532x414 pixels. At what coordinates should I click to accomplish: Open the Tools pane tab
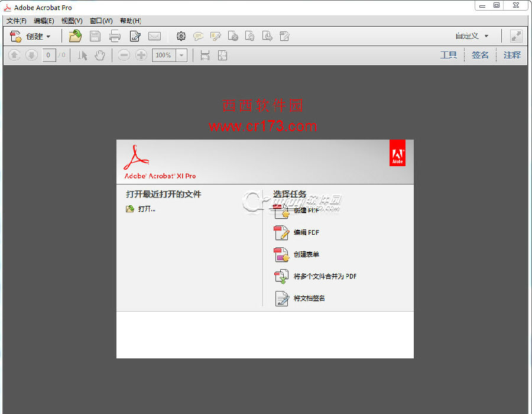pos(448,55)
